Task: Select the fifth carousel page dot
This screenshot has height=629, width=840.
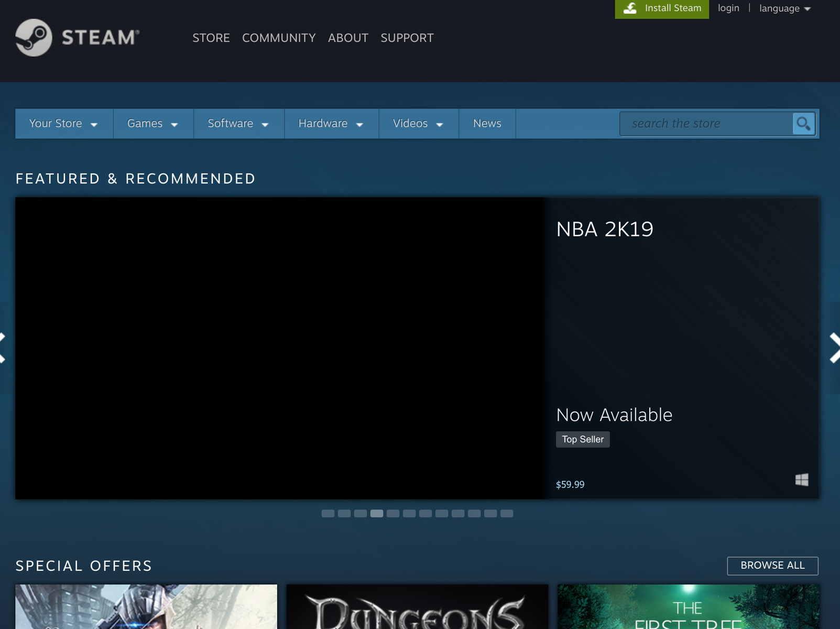Action: coord(393,514)
